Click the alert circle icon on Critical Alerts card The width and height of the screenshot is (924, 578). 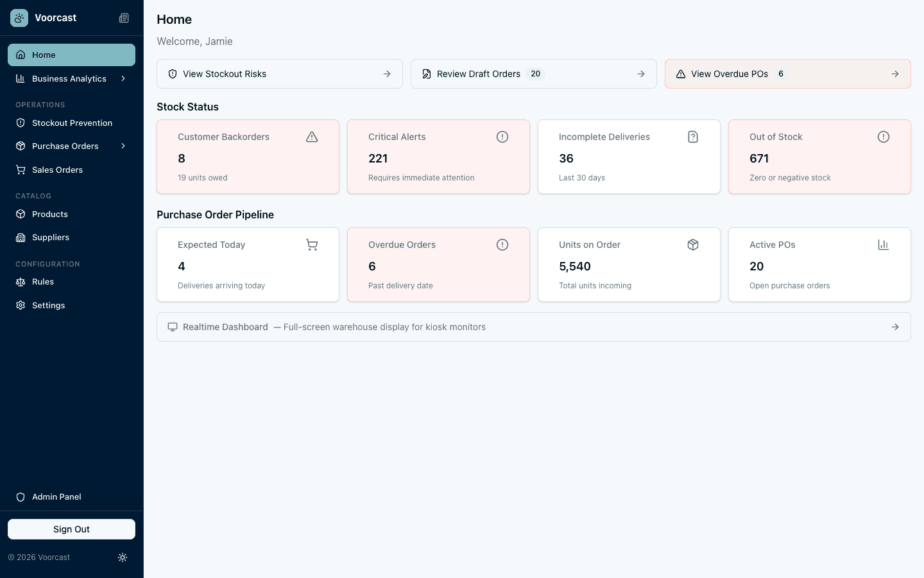coord(502,136)
